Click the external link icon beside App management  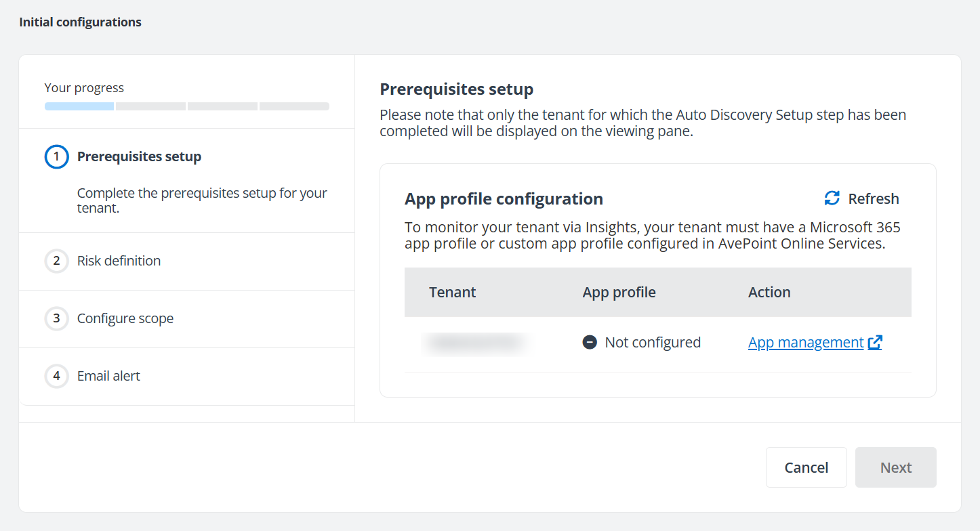click(875, 343)
